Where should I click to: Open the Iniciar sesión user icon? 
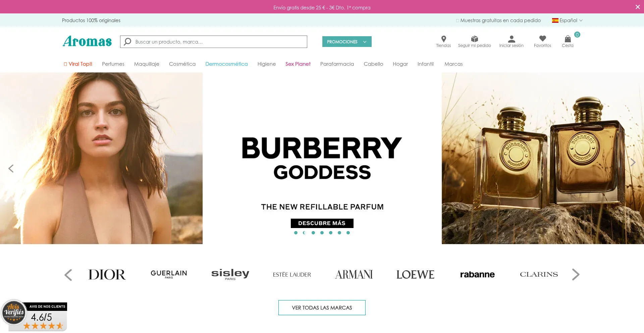point(511,39)
